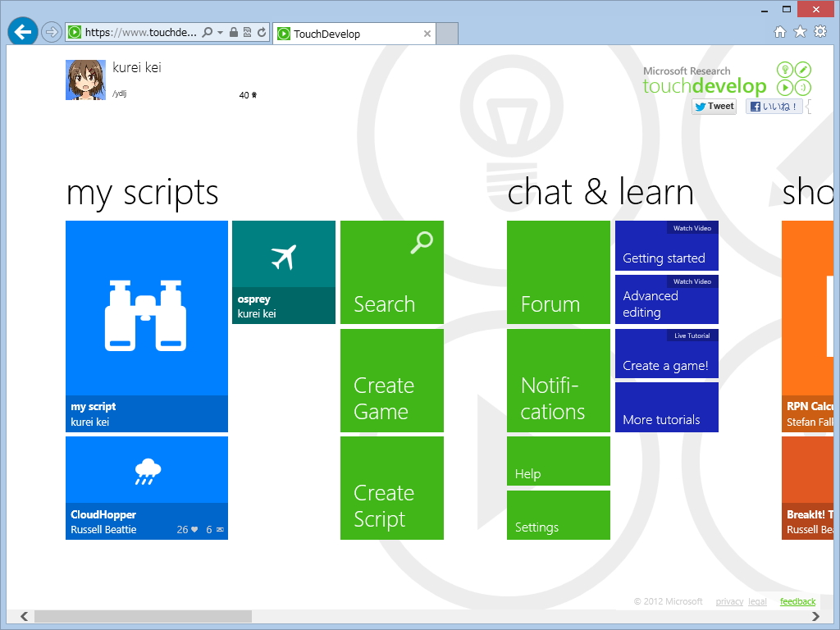This screenshot has height=630, width=840.
Task: Open the Forum tile
Action: point(558,272)
